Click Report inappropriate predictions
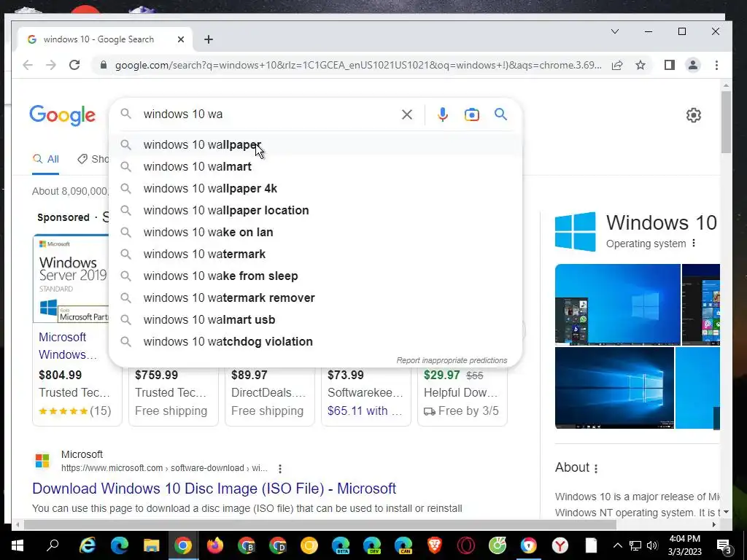Image resolution: width=747 pixels, height=560 pixels. pyautogui.click(x=452, y=360)
